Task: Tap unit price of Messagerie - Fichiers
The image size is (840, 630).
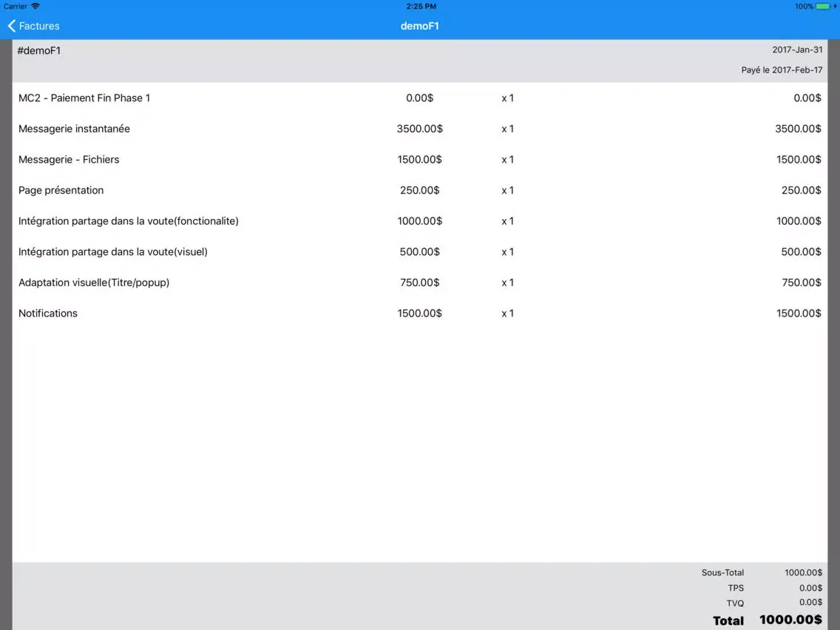Action: [x=419, y=159]
